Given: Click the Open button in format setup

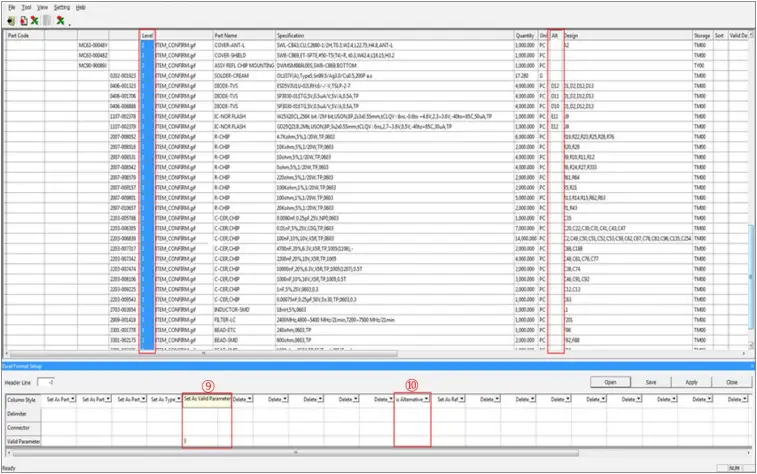Looking at the screenshot, I should 610,382.
